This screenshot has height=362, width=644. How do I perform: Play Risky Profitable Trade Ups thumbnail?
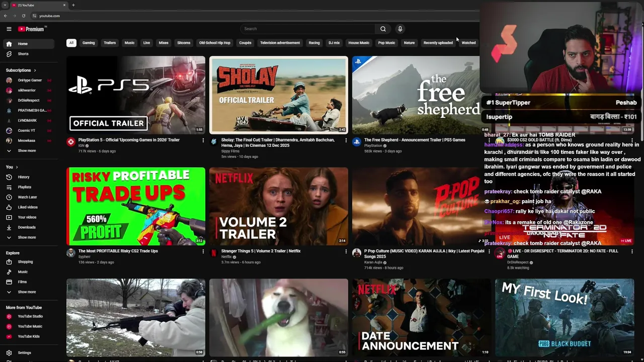pos(136,206)
